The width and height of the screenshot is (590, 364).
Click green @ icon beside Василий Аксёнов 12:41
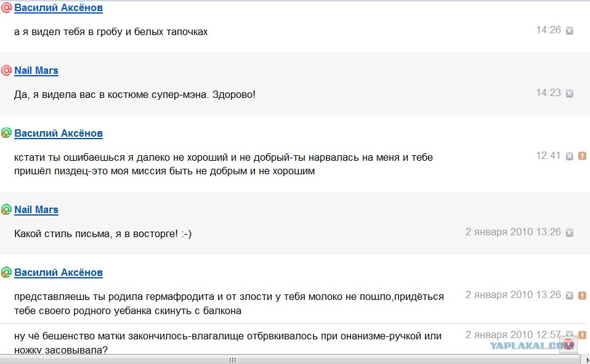point(6,133)
